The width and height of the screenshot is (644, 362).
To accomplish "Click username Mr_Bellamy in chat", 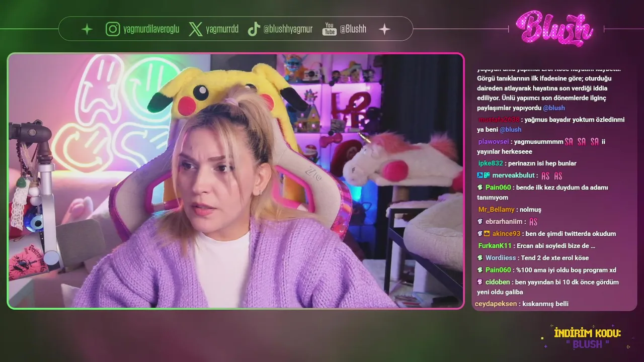I will (x=496, y=210).
